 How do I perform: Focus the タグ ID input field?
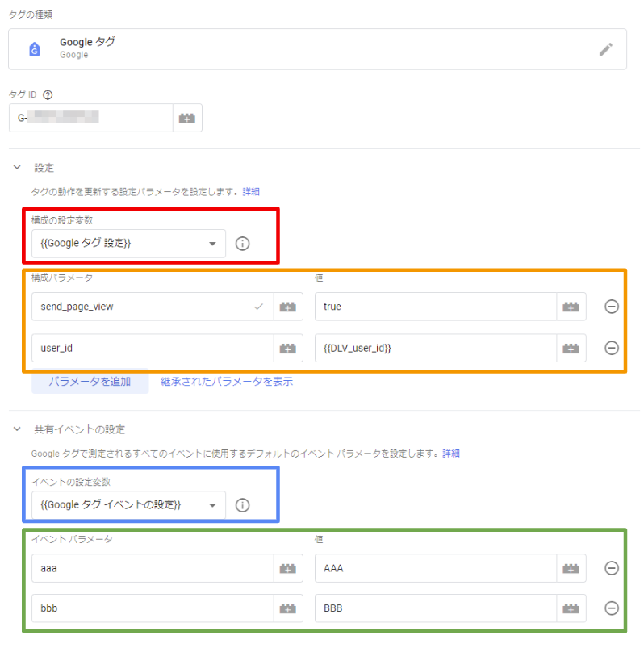(x=90, y=118)
